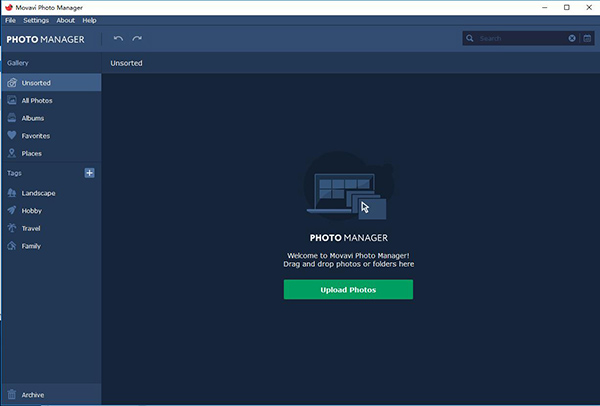Click the search magnifier icon
The image size is (600, 406).
click(x=470, y=38)
